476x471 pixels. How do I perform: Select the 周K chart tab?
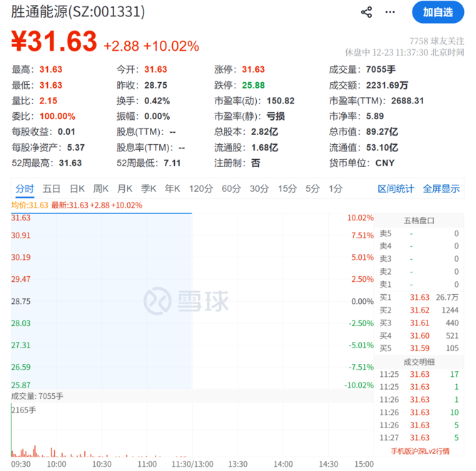(x=101, y=189)
